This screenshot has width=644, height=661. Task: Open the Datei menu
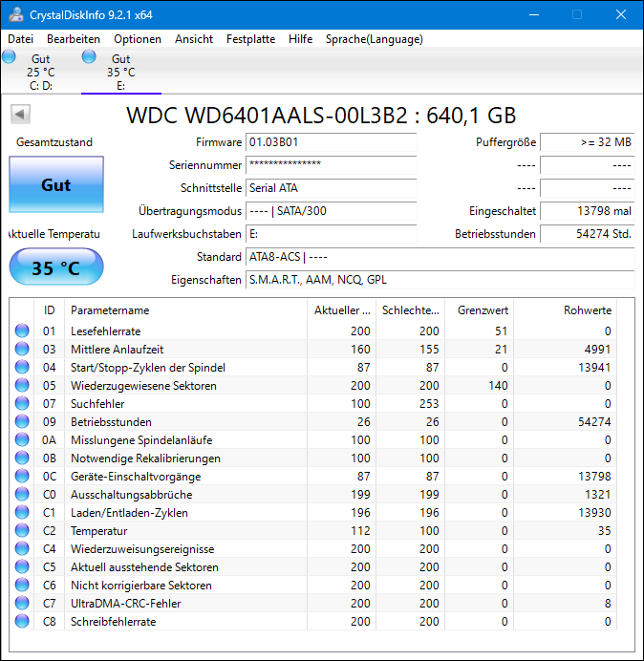(x=20, y=39)
